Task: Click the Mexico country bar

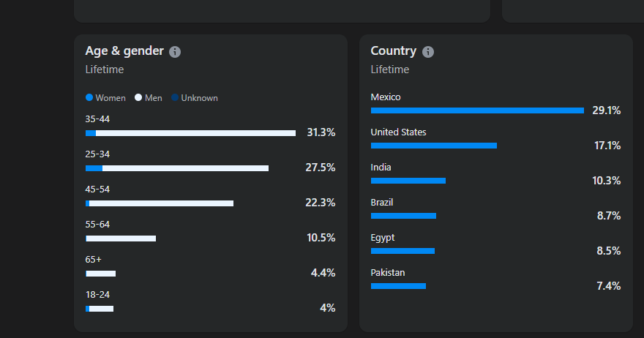Action: 477,110
